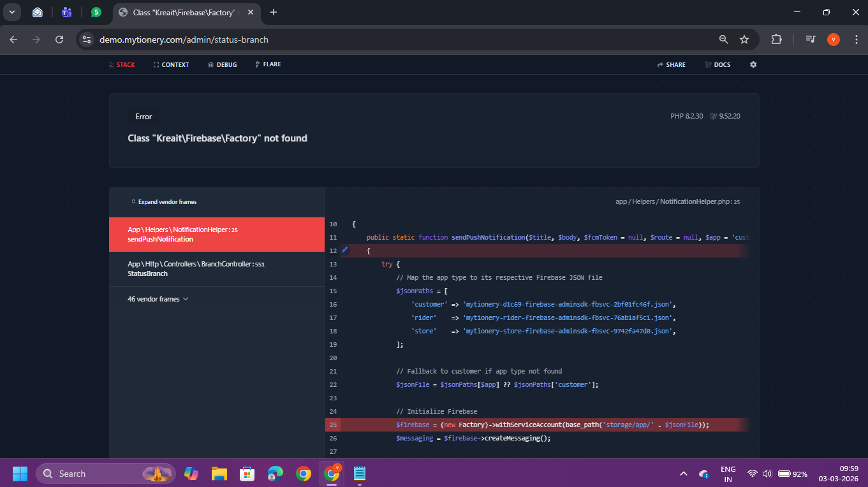Bookmark this page with the star
The width and height of the screenshot is (868, 487).
point(744,40)
